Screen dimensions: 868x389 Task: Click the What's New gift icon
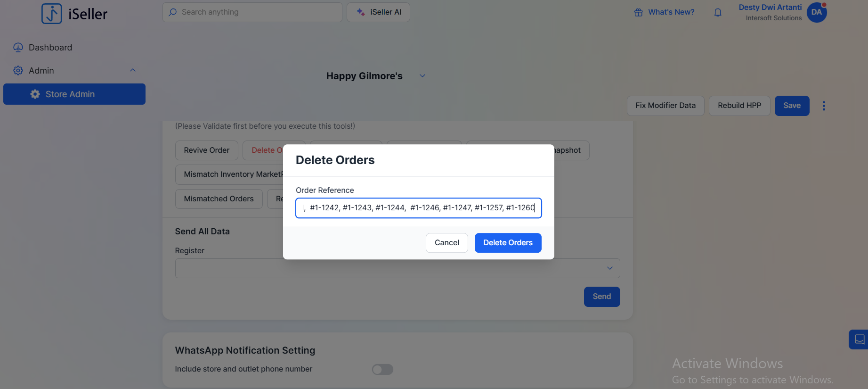[x=638, y=13]
